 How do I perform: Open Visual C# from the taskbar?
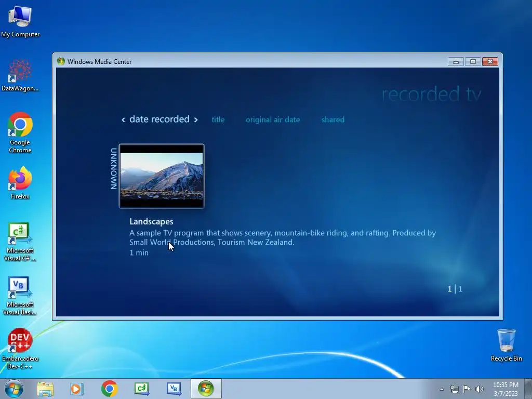tap(141, 389)
